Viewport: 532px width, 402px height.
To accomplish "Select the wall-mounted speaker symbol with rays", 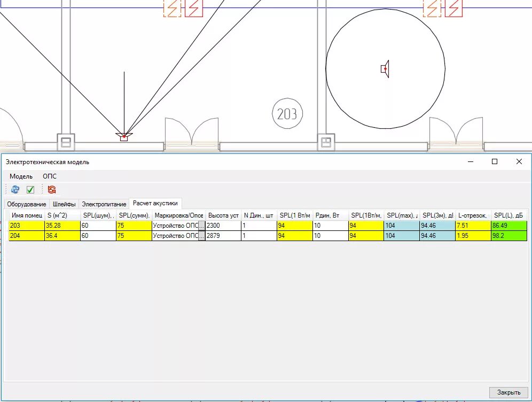I will click(x=124, y=137).
